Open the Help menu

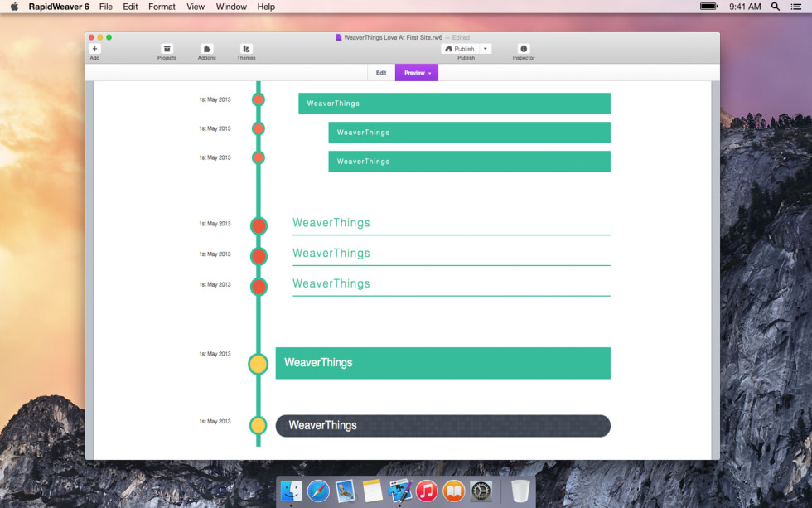tap(266, 7)
